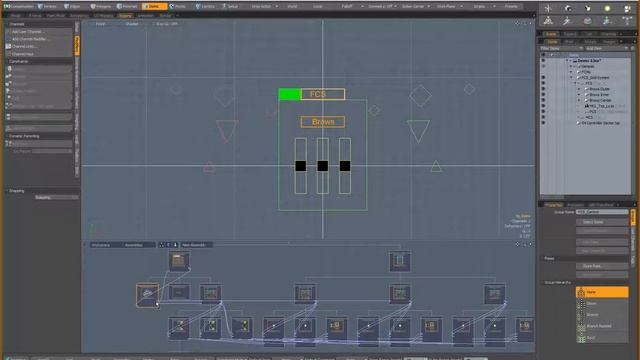Choose None in Group Hierarchy list
This screenshot has height=360, width=640.
point(602,292)
